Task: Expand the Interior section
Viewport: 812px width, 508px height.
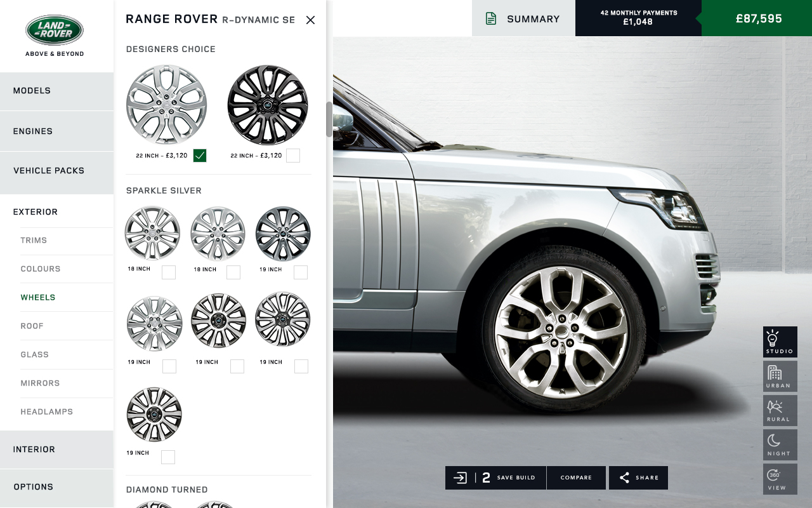Action: (x=56, y=450)
